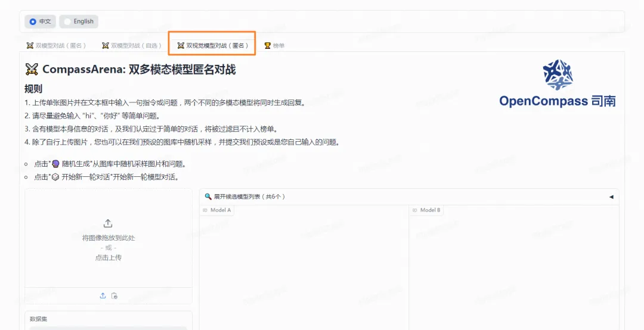Viewport: 644px width, 330px height.
Task: Click the OpenCompass 司南 logo
Action: [x=558, y=83]
